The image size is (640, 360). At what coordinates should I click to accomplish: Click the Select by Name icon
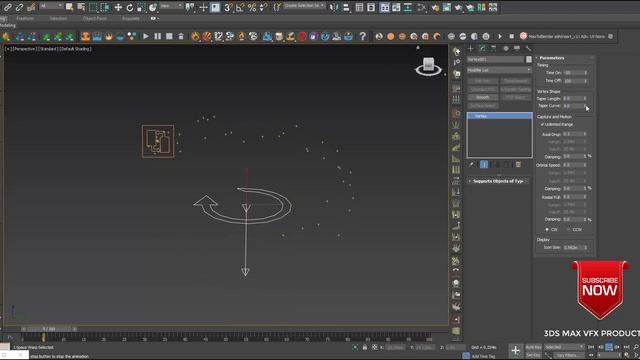click(x=81, y=7)
